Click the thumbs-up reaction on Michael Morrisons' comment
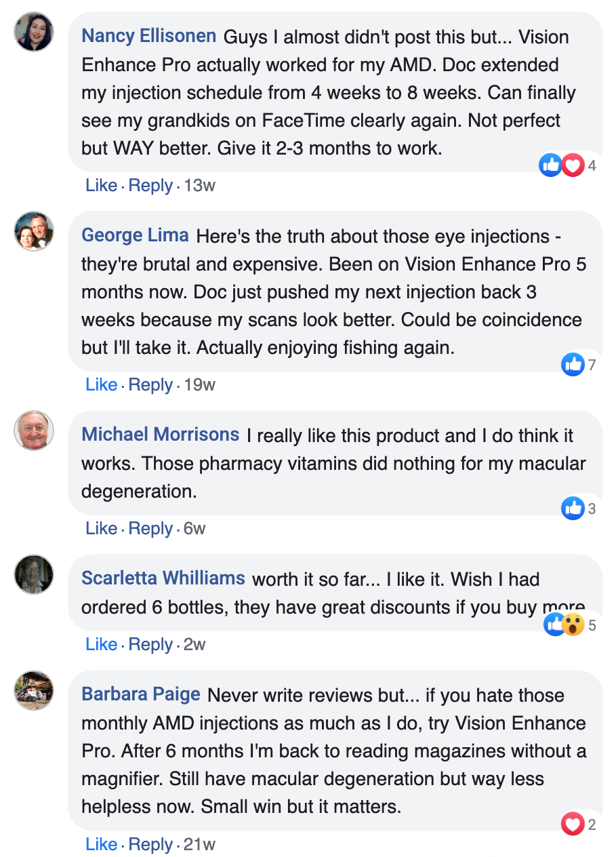 tap(573, 508)
